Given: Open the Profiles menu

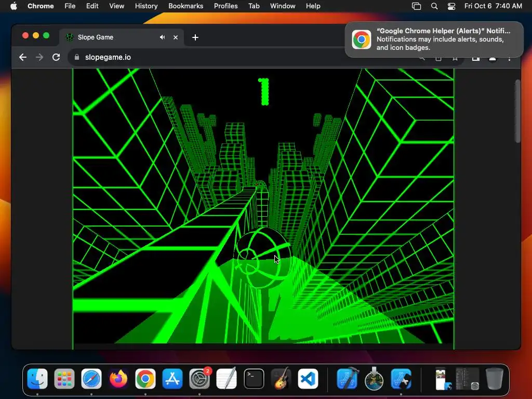Looking at the screenshot, I should pos(225,6).
